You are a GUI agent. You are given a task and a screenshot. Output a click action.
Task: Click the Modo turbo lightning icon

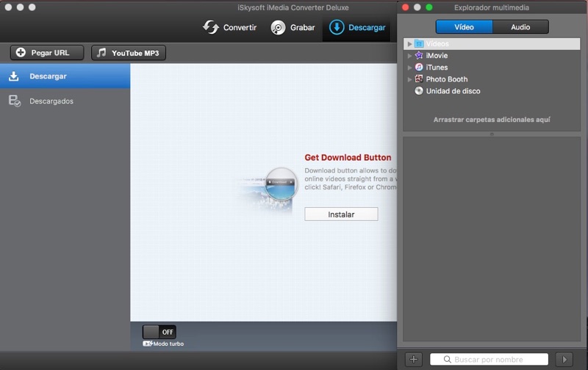(x=148, y=344)
